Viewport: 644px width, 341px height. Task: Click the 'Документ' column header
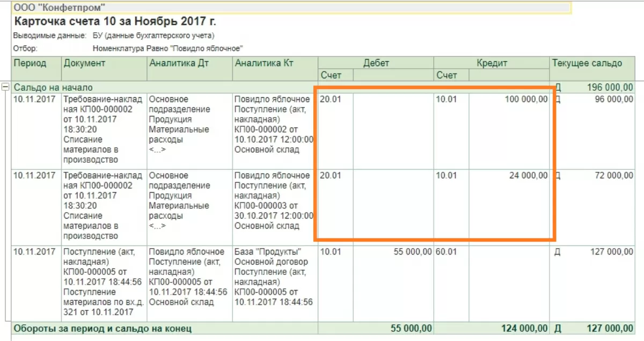click(105, 69)
